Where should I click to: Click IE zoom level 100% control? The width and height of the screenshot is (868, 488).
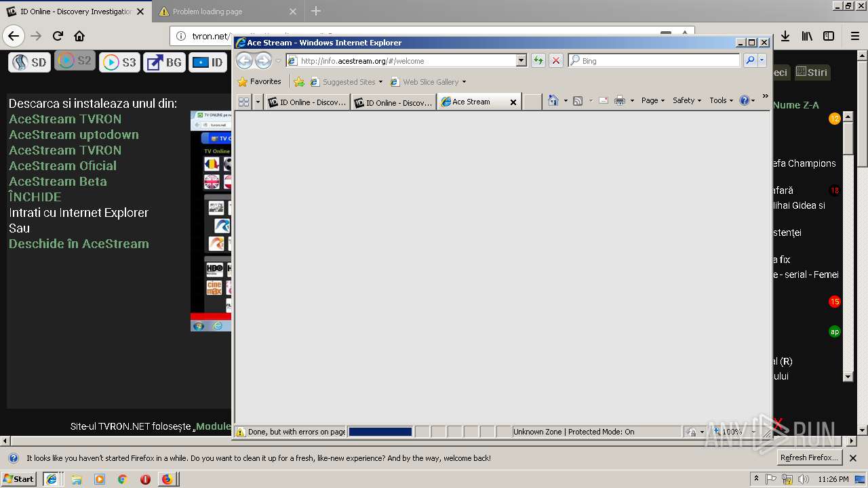(x=732, y=432)
